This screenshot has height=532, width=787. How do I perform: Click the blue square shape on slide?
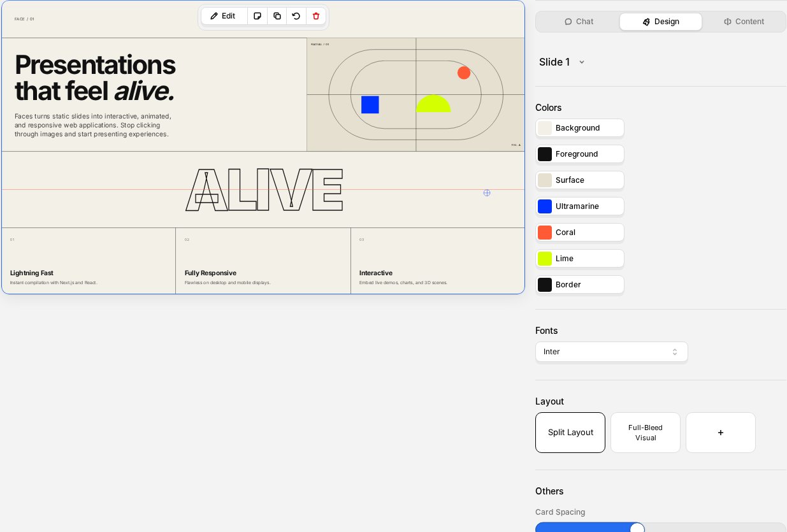coord(370,104)
